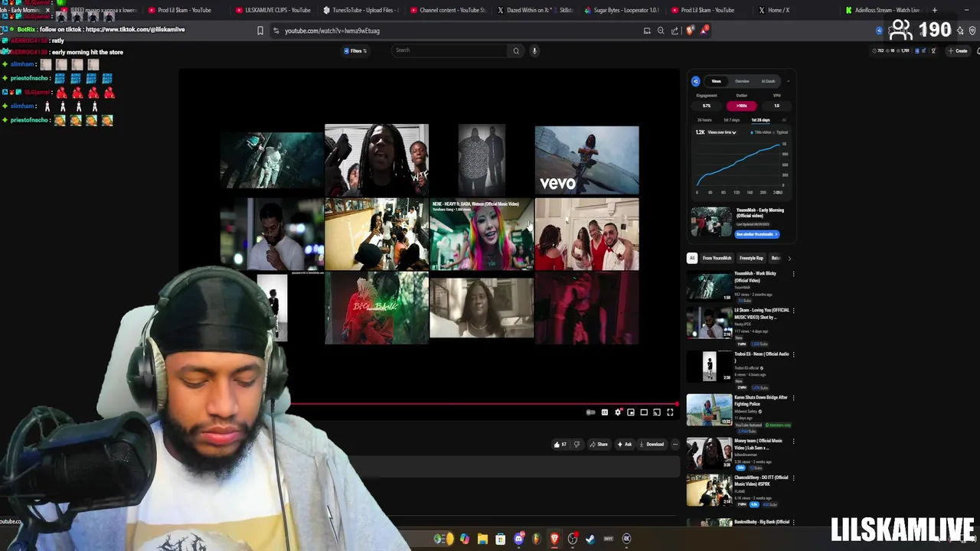Focus the YouTube search field
Image resolution: width=980 pixels, height=551 pixels.
click(x=449, y=51)
